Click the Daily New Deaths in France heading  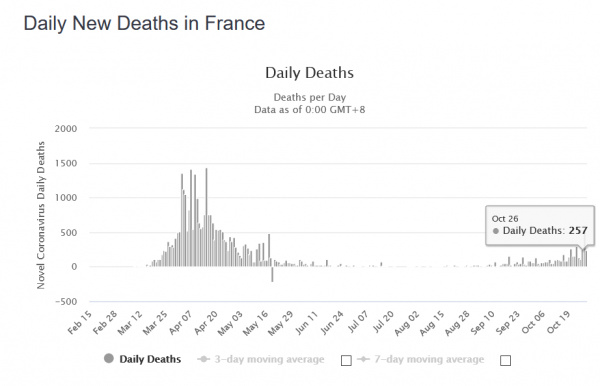pyautogui.click(x=144, y=23)
